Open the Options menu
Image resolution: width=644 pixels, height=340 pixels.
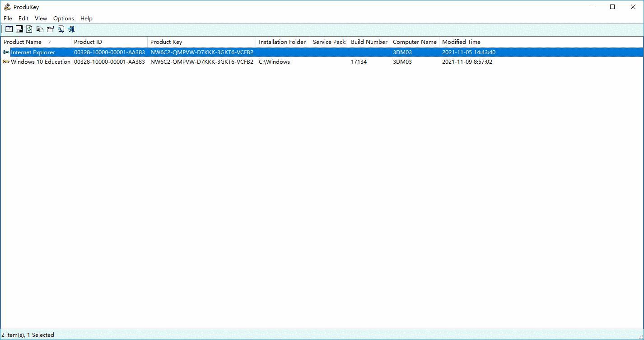(64, 19)
